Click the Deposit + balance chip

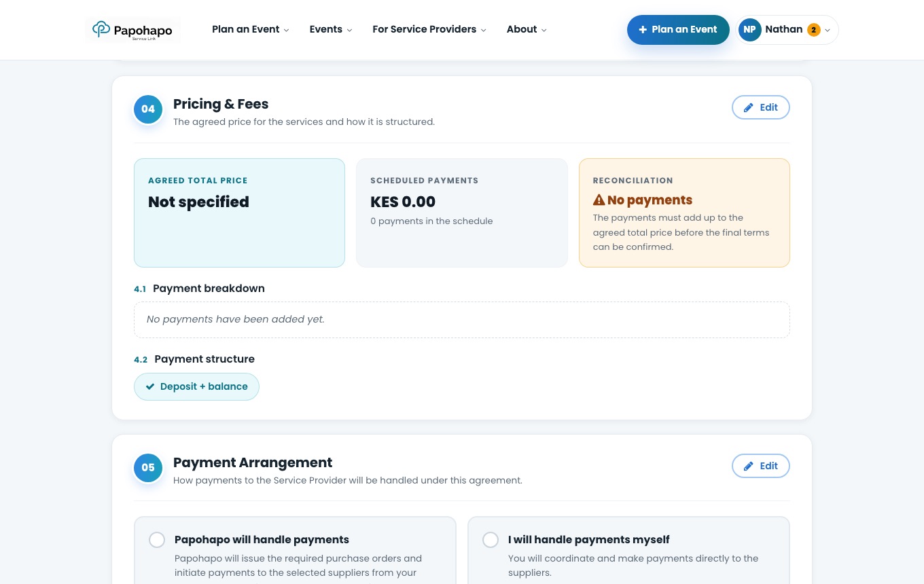tap(196, 386)
